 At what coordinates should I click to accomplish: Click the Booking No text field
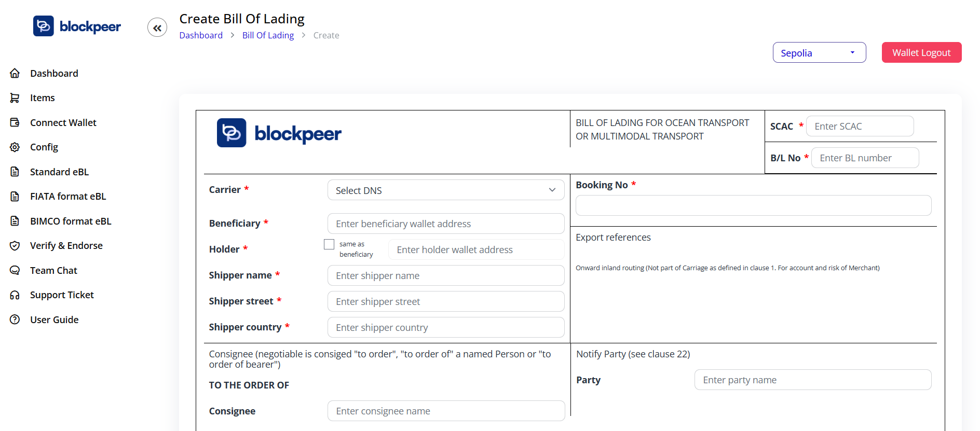753,205
